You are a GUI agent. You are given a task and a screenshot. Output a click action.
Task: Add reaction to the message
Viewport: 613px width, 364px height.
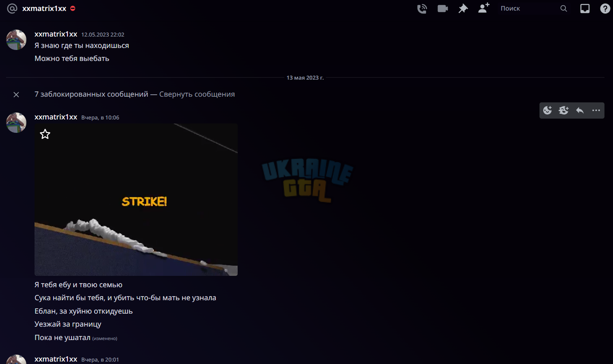548,110
